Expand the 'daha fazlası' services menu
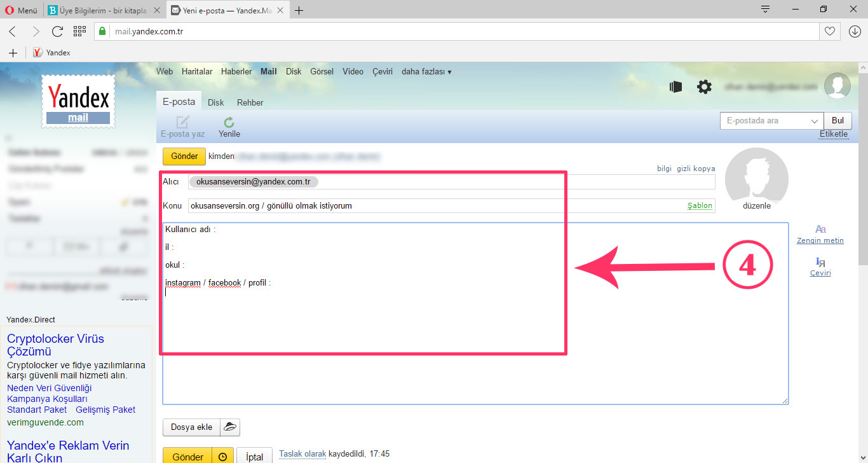Viewport: 868px width, 463px height. tap(426, 72)
